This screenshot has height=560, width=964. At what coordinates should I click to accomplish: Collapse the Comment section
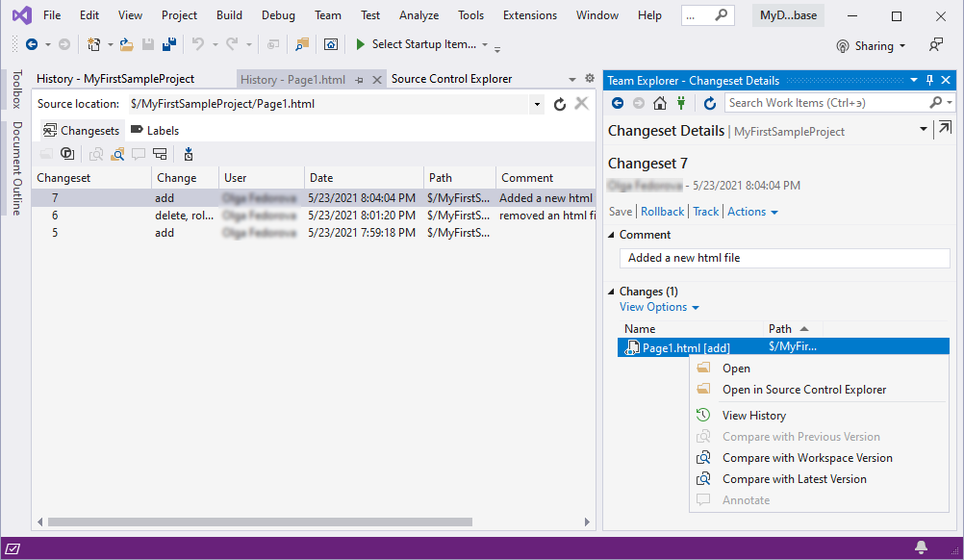point(611,234)
